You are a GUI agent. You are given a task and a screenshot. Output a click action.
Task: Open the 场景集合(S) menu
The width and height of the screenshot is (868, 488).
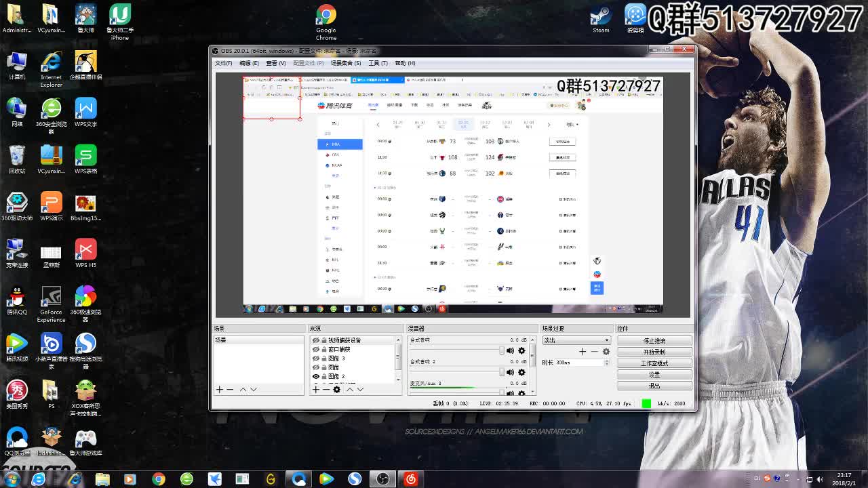coord(345,63)
